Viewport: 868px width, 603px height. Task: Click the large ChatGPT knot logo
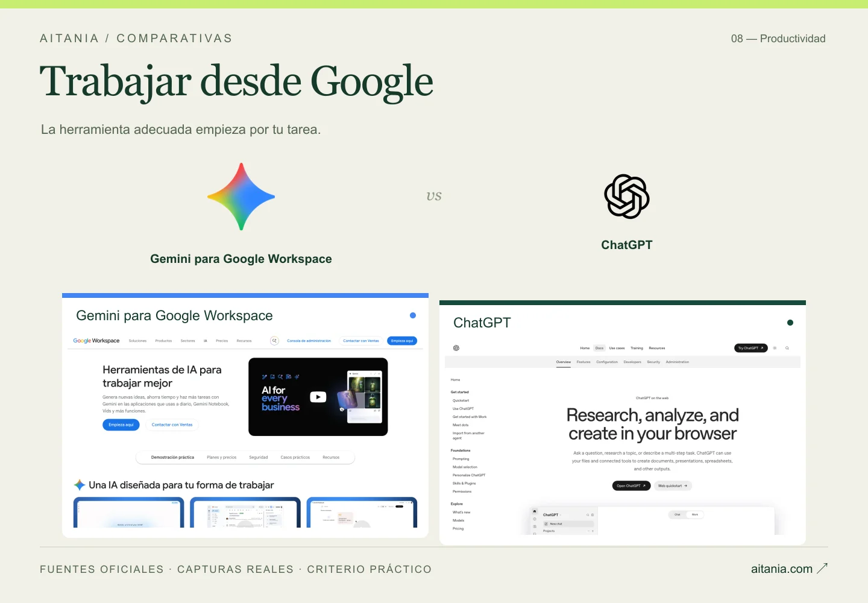(x=627, y=197)
